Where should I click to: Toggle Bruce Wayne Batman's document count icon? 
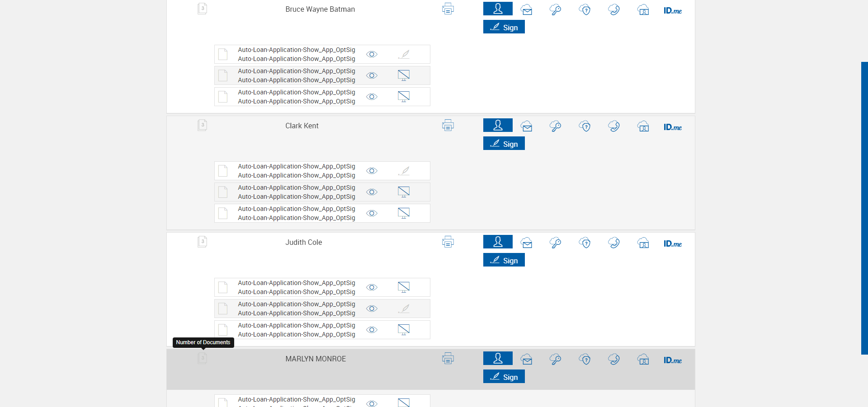point(202,9)
